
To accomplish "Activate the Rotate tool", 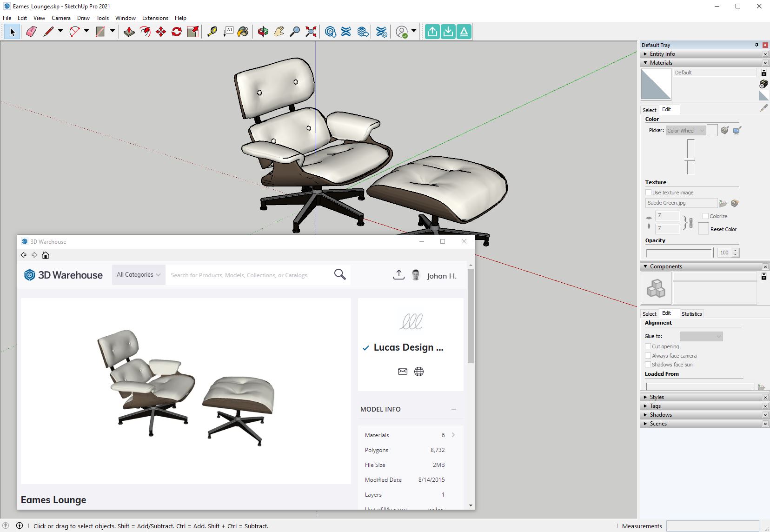I will [x=177, y=32].
